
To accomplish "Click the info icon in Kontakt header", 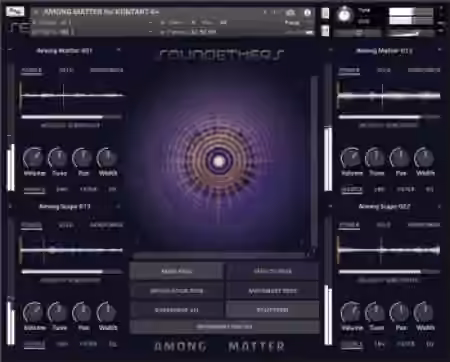I will click(x=307, y=13).
